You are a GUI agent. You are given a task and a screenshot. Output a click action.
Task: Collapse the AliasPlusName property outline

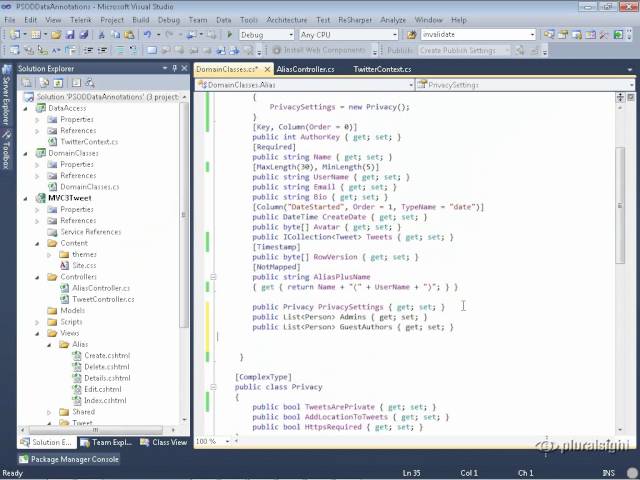point(213,277)
